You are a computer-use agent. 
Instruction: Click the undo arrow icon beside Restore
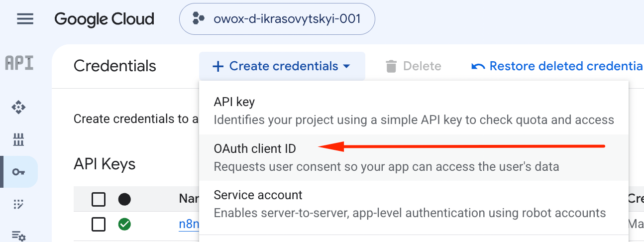pyautogui.click(x=478, y=66)
